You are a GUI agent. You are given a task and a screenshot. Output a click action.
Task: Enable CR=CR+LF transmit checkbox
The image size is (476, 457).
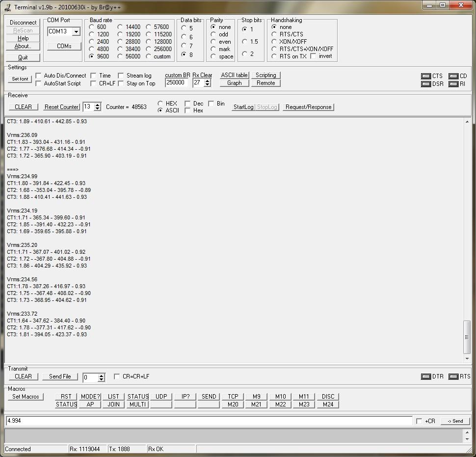117,376
